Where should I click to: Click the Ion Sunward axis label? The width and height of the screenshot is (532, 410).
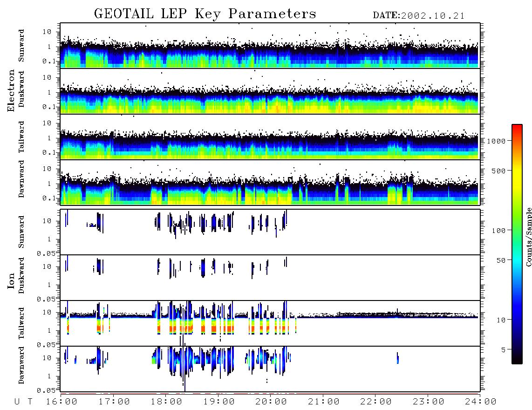point(21,232)
